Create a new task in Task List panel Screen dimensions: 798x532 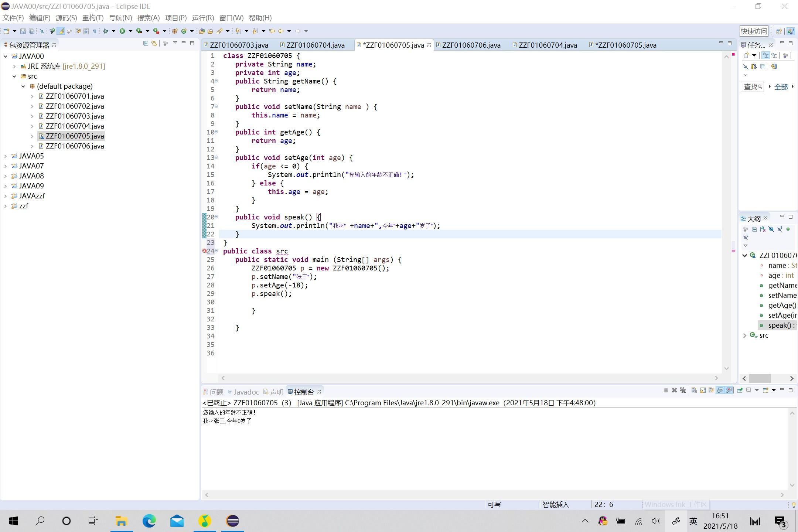(x=746, y=55)
